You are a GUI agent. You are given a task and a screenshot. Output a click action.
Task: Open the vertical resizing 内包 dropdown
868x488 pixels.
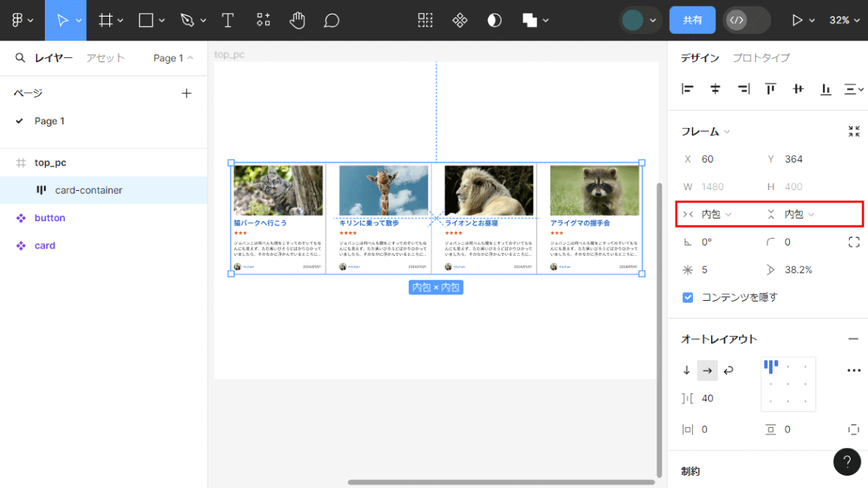point(799,214)
